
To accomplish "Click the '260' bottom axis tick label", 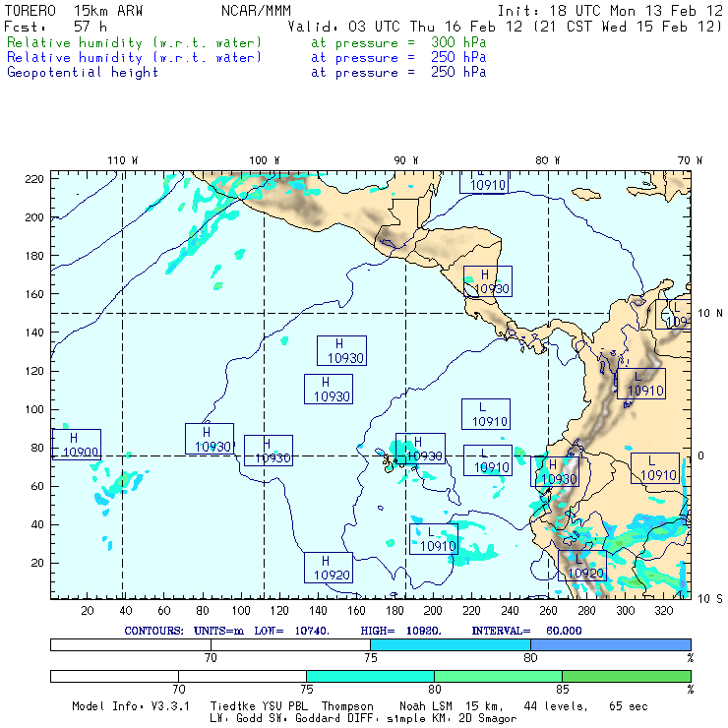I will click(x=548, y=611).
